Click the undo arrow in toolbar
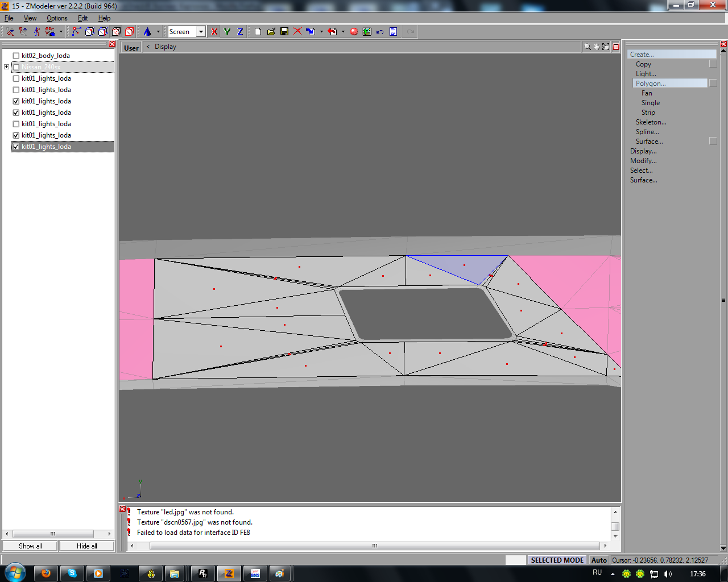The width and height of the screenshot is (728, 582). coord(380,32)
